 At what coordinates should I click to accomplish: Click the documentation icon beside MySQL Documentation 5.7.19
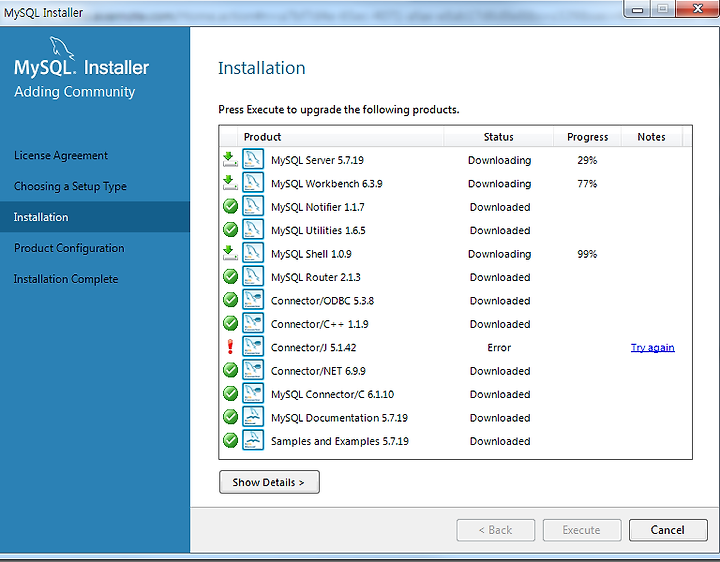point(253,417)
